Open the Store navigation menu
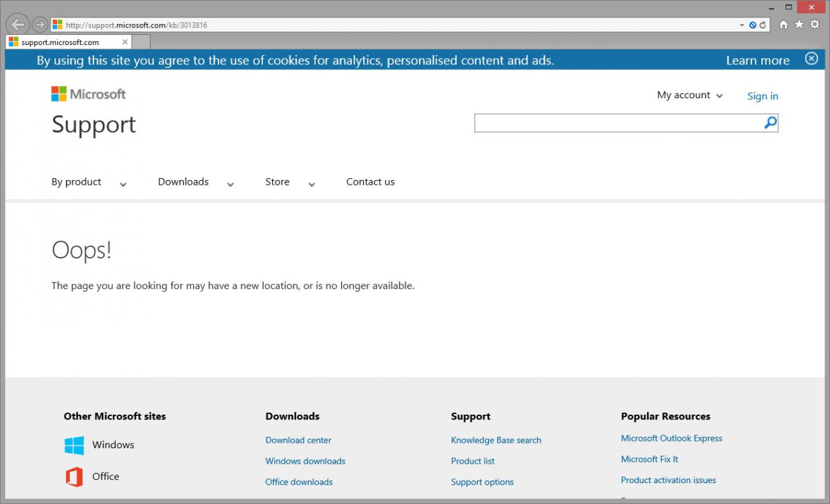 [277, 182]
